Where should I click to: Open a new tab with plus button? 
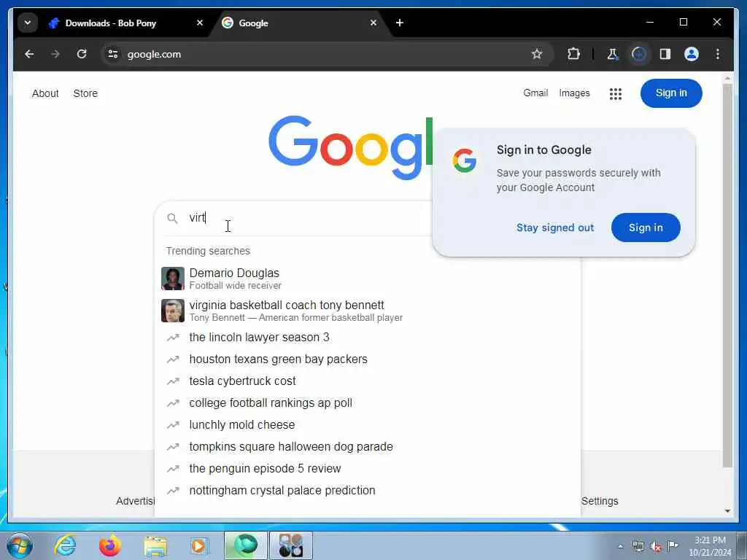coord(399,23)
